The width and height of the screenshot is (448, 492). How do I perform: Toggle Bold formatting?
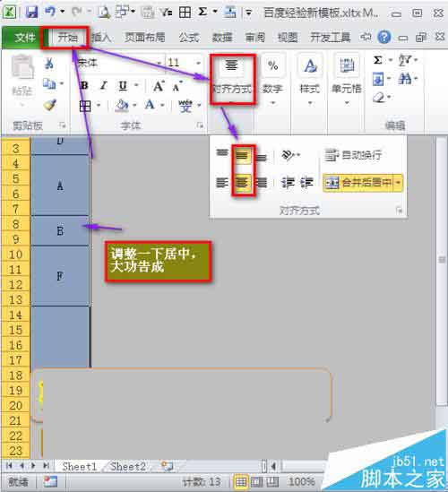(84, 86)
